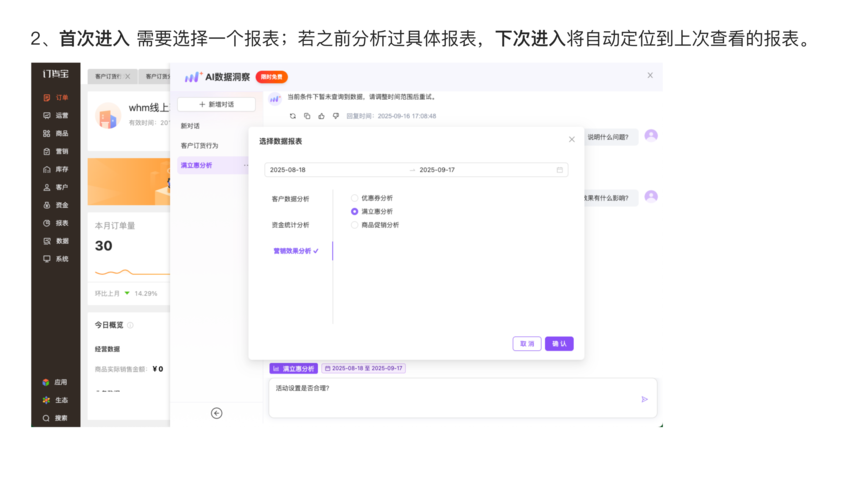
Task: Select the 商品促销分析 radio option
Action: 355,225
